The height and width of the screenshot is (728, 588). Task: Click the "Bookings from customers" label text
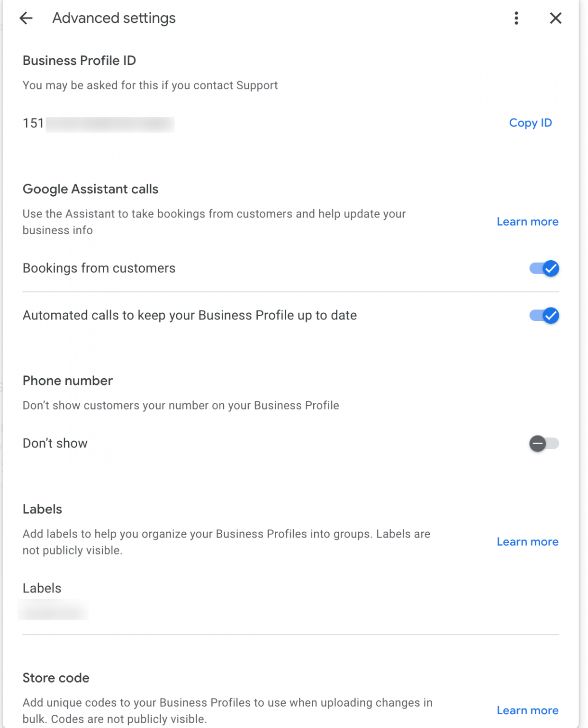pyautogui.click(x=99, y=268)
